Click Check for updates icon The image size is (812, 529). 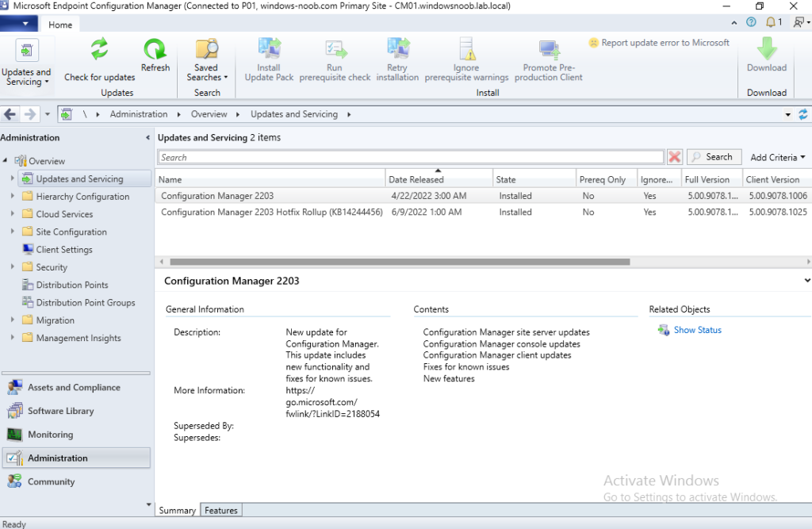tap(99, 50)
